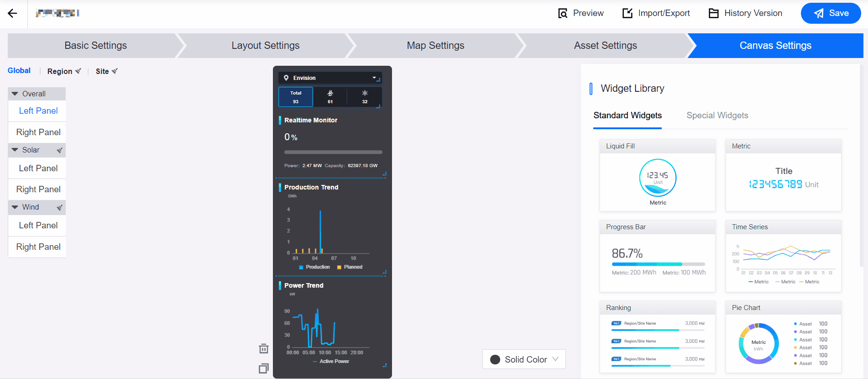The width and height of the screenshot is (868, 379).
Task: Click the sync icon in Wind header
Action: [x=59, y=207]
